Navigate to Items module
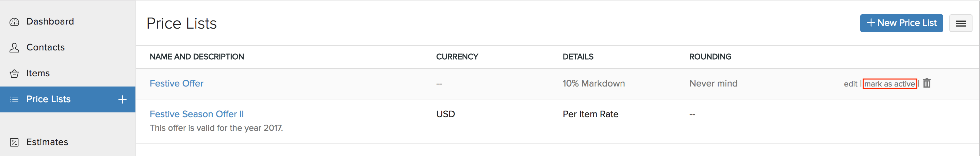This screenshot has height=156, width=980. tap(38, 74)
